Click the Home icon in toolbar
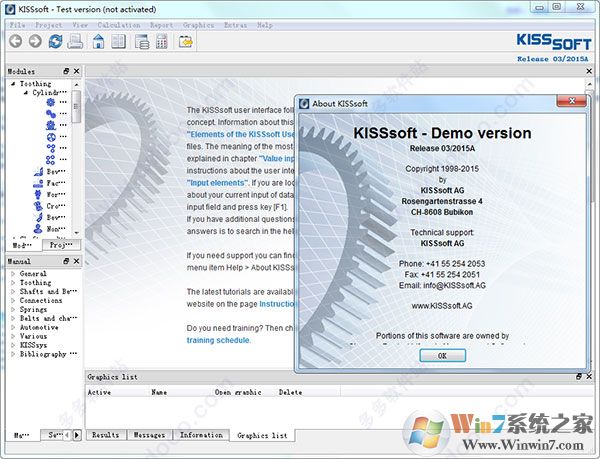This screenshot has width=600, height=459. tap(99, 41)
